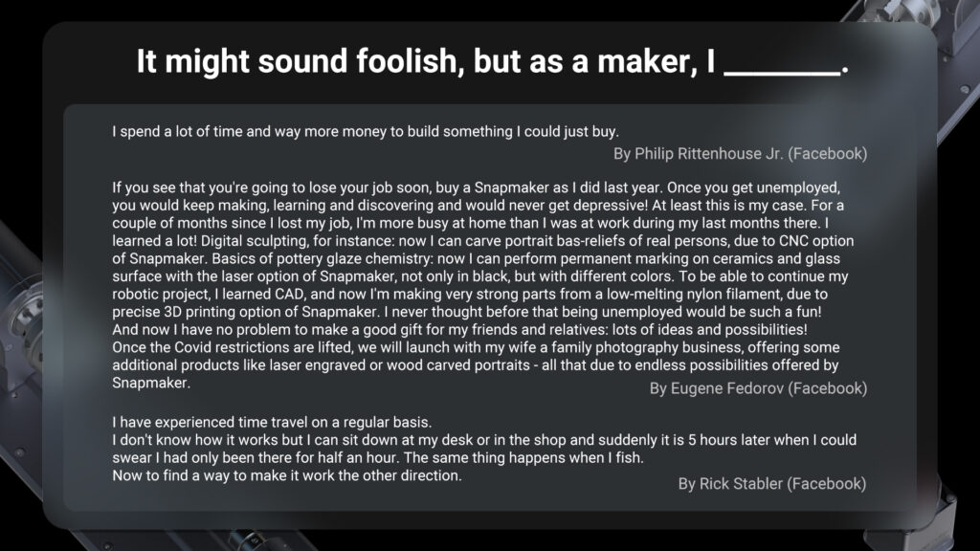Click the "By Eugene Fedorov (Facebook)" attribution

758,387
